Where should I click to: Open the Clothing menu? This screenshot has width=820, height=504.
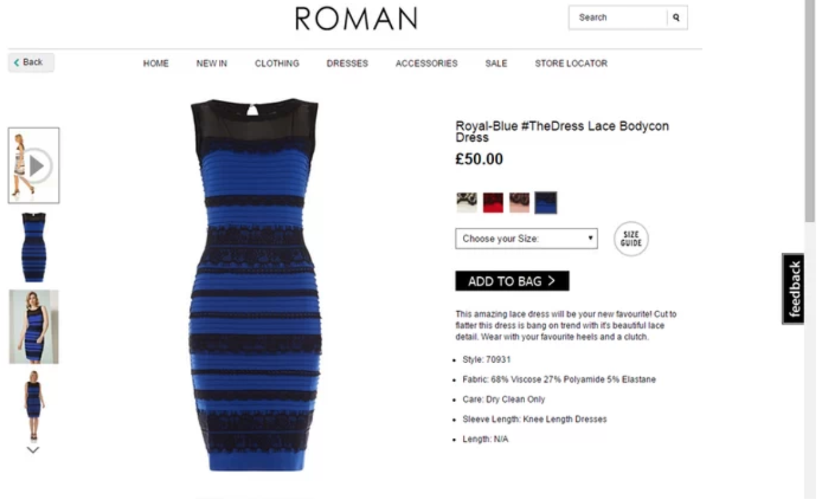(x=277, y=63)
